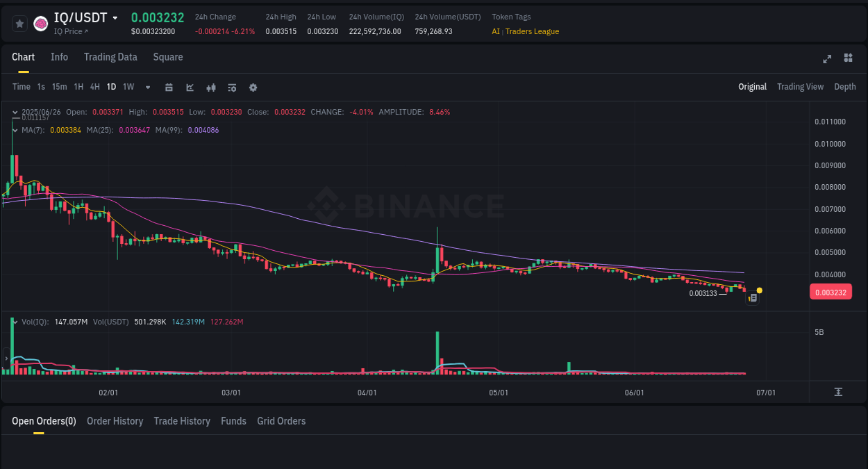Open the indicators list icon
Screen dimensions: 868x469
pos(231,87)
